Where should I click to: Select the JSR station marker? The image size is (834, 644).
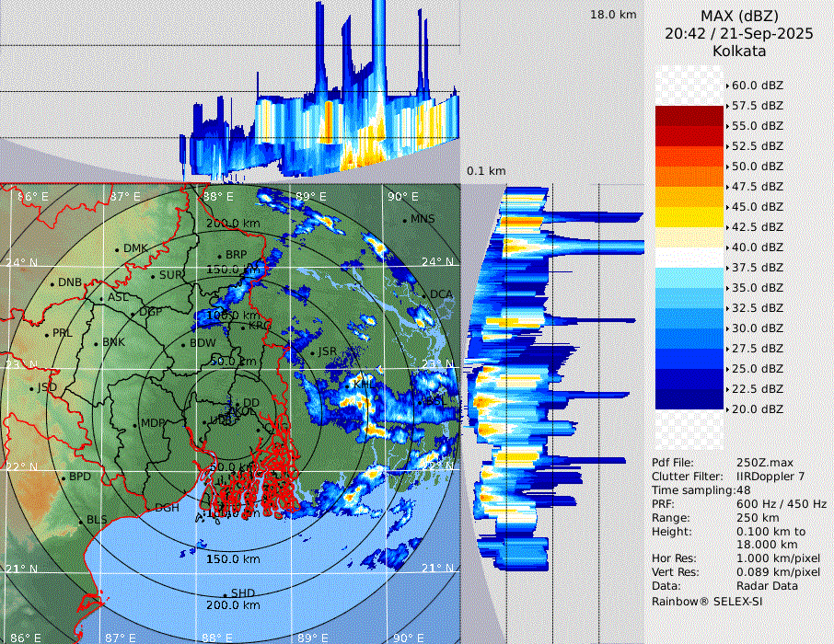(x=313, y=352)
